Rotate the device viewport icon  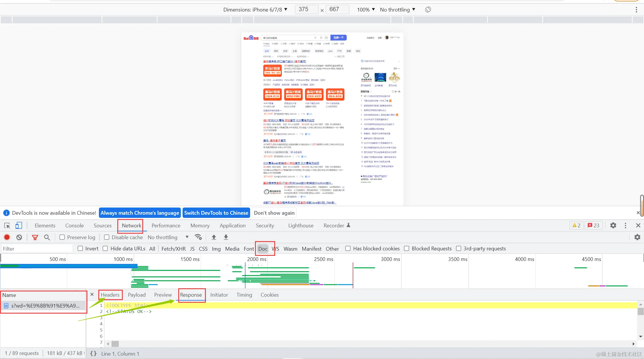428,9
